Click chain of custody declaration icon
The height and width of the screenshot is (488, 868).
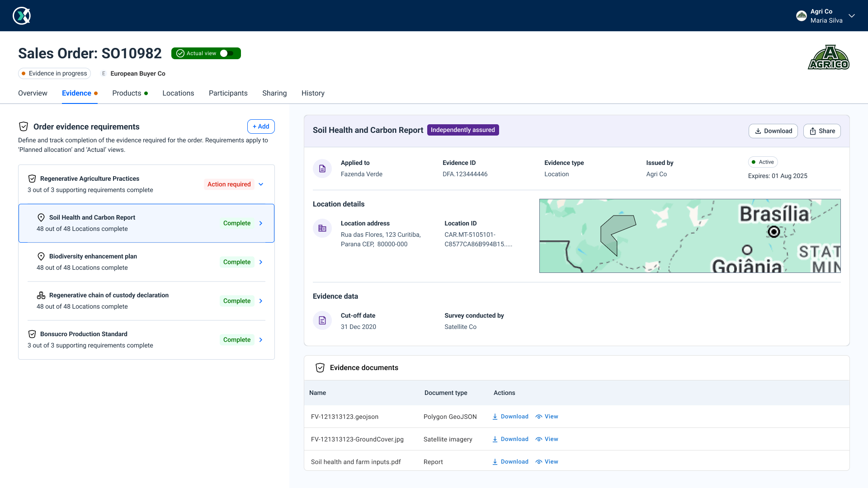click(x=41, y=295)
